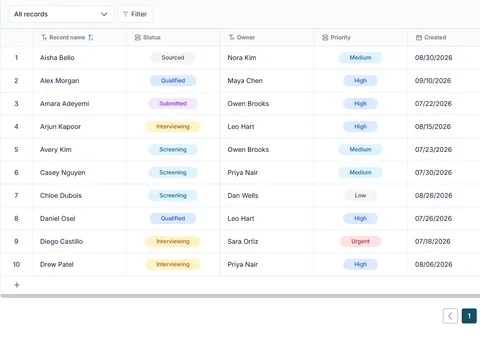The height and width of the screenshot is (360, 480).
Task: Click the Created column calendar icon
Action: click(419, 38)
